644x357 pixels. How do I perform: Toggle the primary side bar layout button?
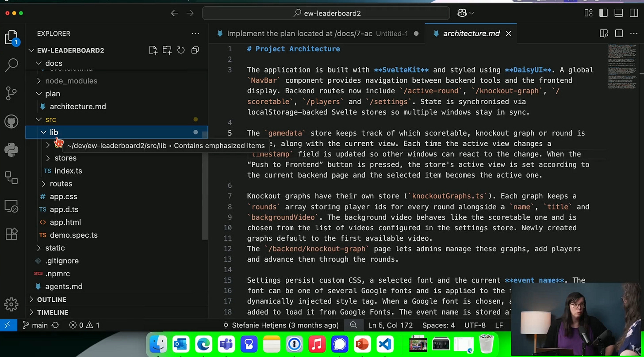pos(603,13)
